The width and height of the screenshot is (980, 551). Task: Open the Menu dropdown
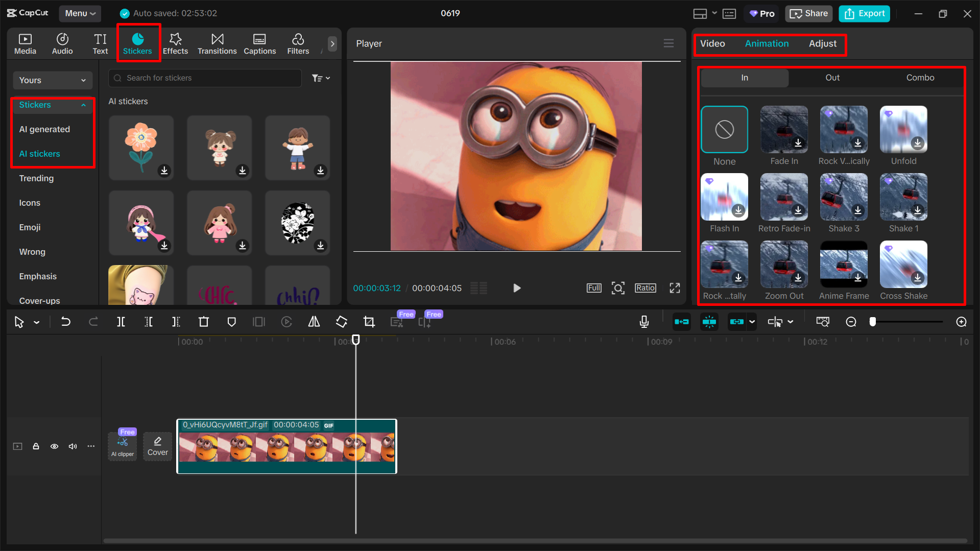point(80,13)
